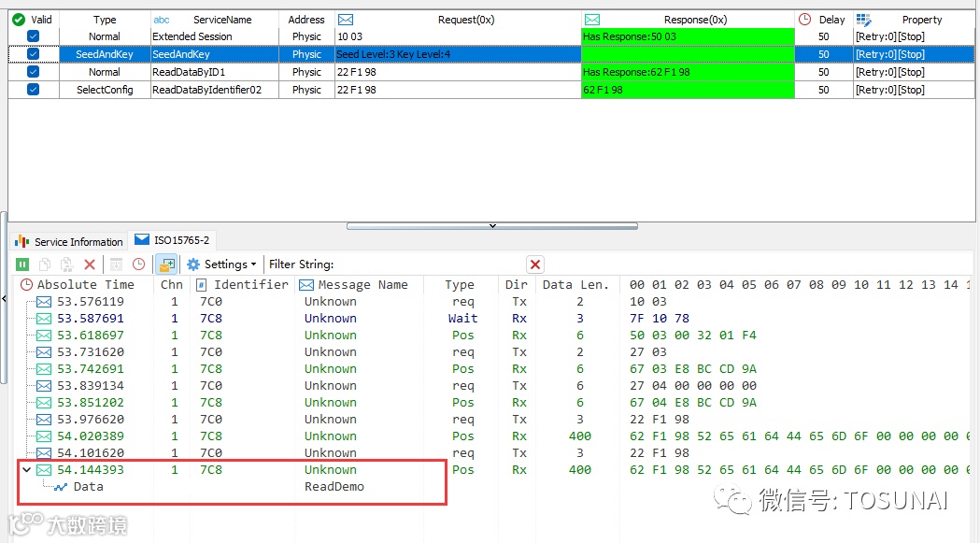Click the Response(0x) column header
The image size is (980, 543).
tap(688, 20)
